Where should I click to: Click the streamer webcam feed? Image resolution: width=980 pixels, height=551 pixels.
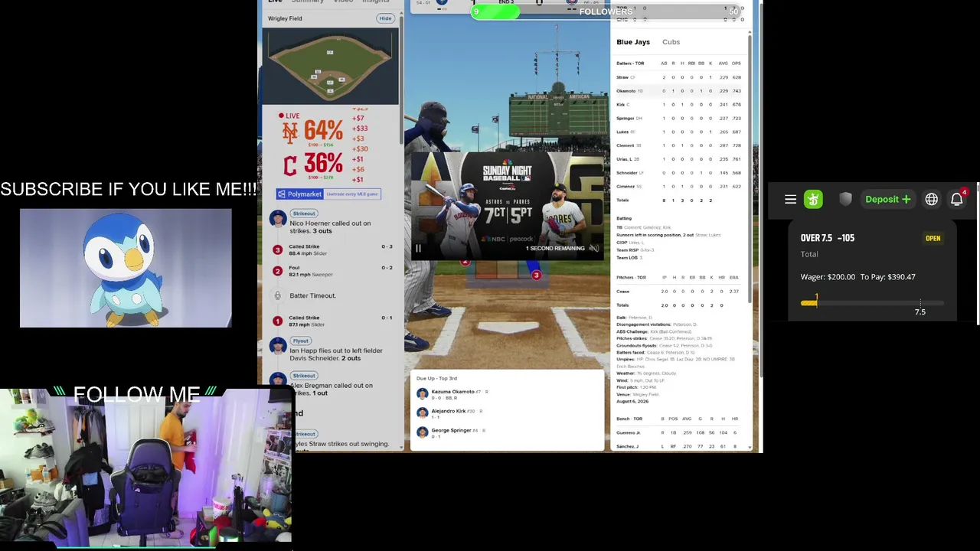[145, 469]
